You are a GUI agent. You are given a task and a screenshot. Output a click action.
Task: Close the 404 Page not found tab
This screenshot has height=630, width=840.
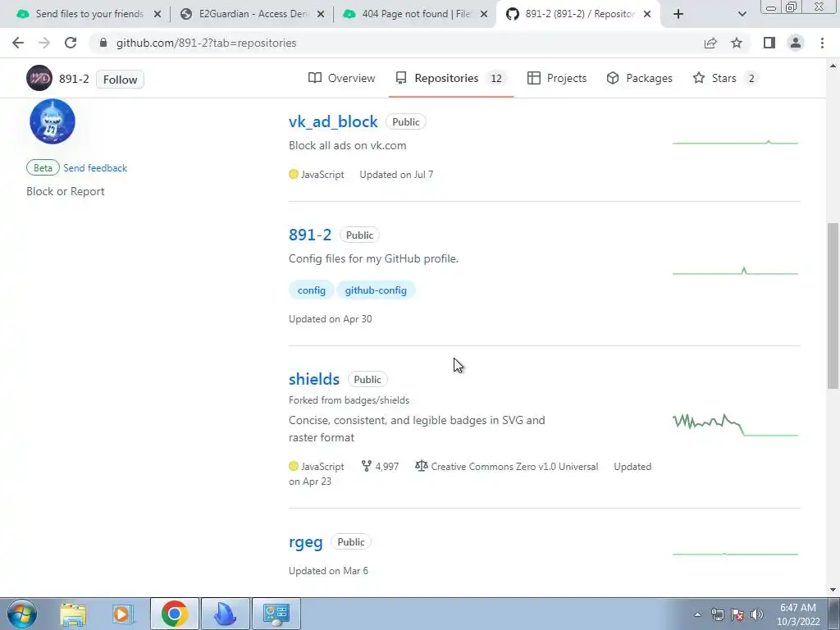point(484,15)
